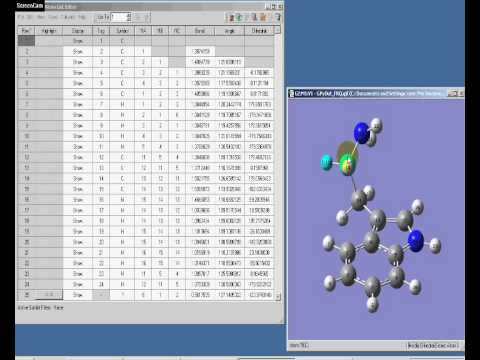480x360 pixels.
Task: Click the orange toolbar icon in Atom List Editor
Action: (263, 17)
